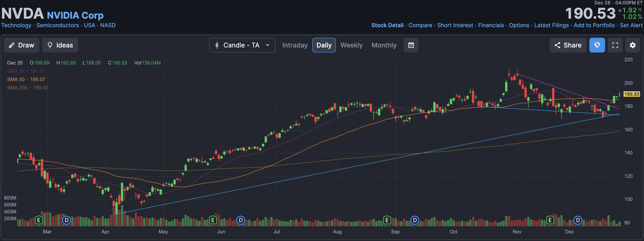Set a price Alert
This screenshot has height=241, width=644.
(x=631, y=25)
